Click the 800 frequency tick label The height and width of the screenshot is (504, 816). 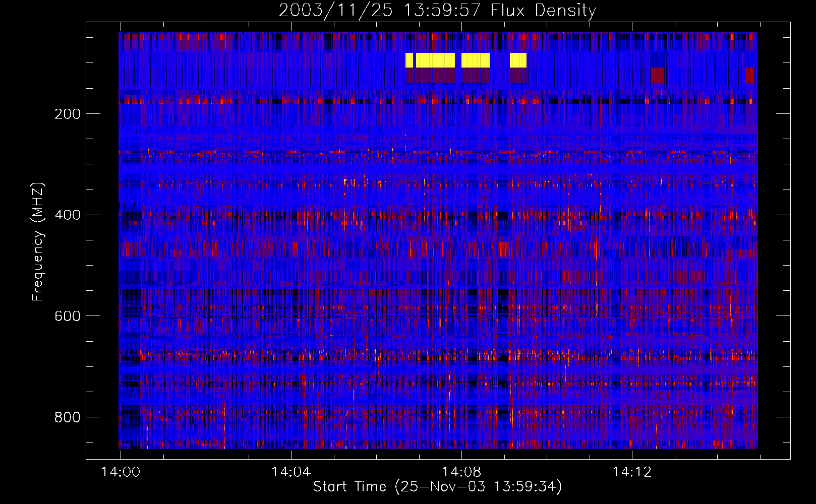pos(68,417)
